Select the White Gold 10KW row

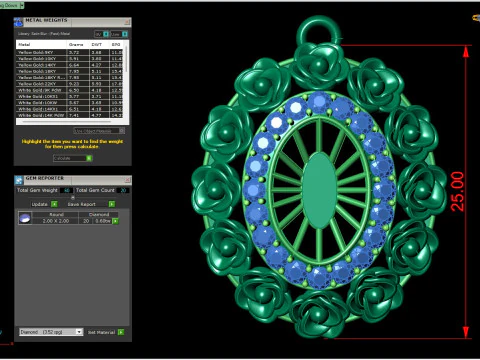click(70, 103)
